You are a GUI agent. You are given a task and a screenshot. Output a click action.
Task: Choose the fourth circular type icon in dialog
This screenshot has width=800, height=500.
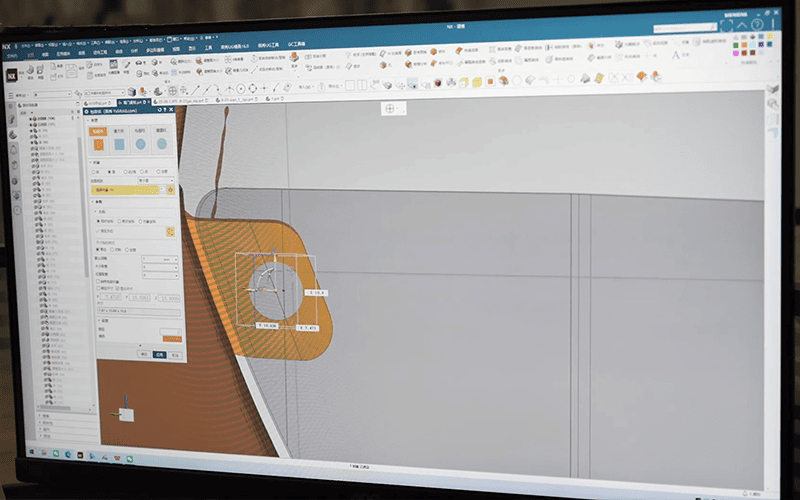point(162,144)
